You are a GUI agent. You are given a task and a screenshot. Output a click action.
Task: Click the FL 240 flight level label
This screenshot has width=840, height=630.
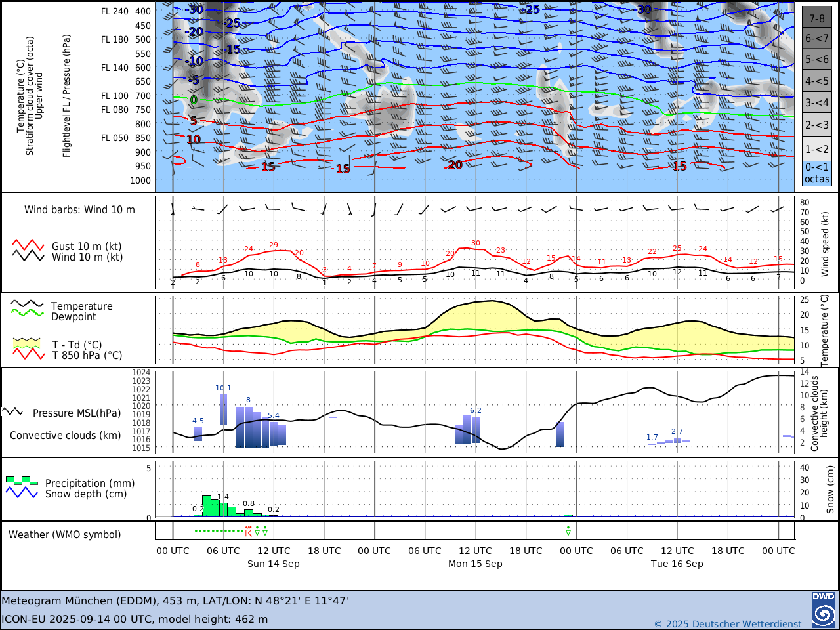115,11
